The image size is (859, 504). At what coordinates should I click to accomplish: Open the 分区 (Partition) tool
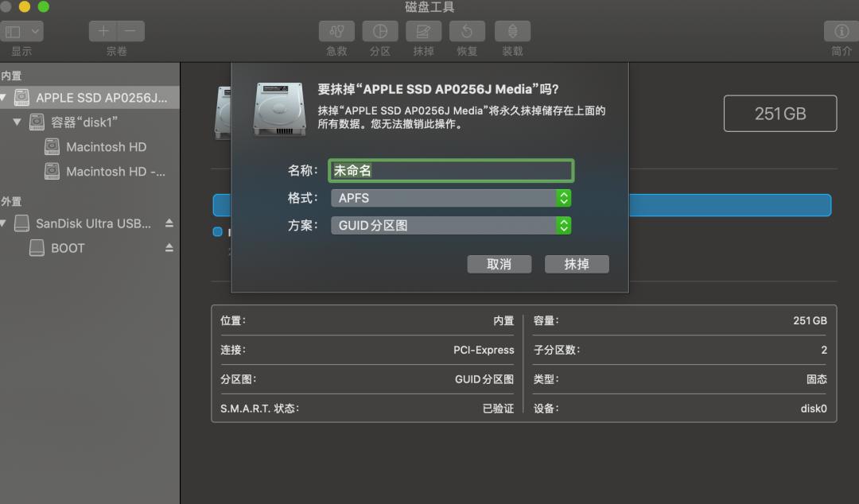[379, 30]
